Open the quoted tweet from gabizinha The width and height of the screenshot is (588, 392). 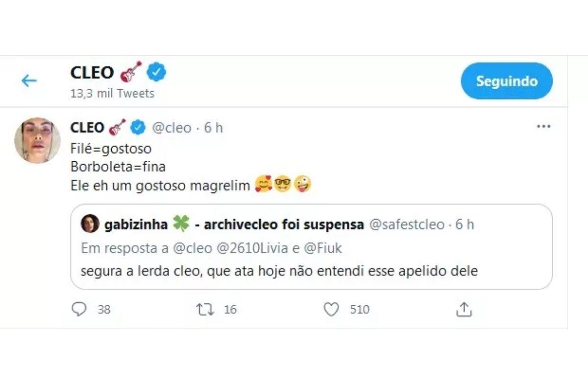coord(311,270)
